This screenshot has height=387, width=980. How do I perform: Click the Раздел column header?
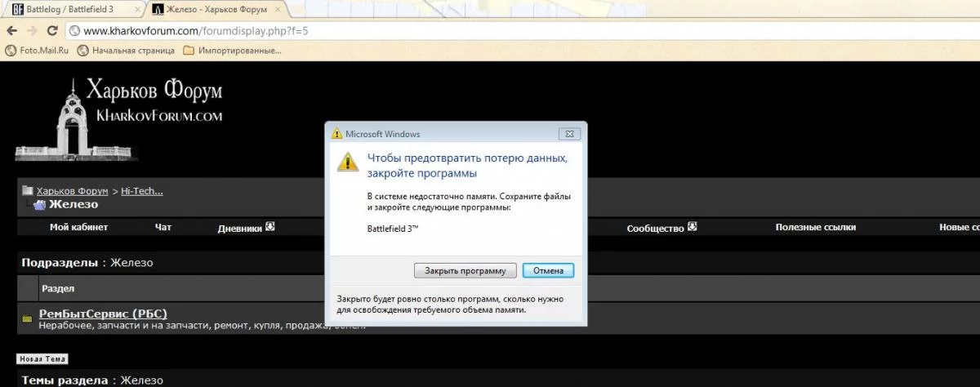click(x=58, y=289)
